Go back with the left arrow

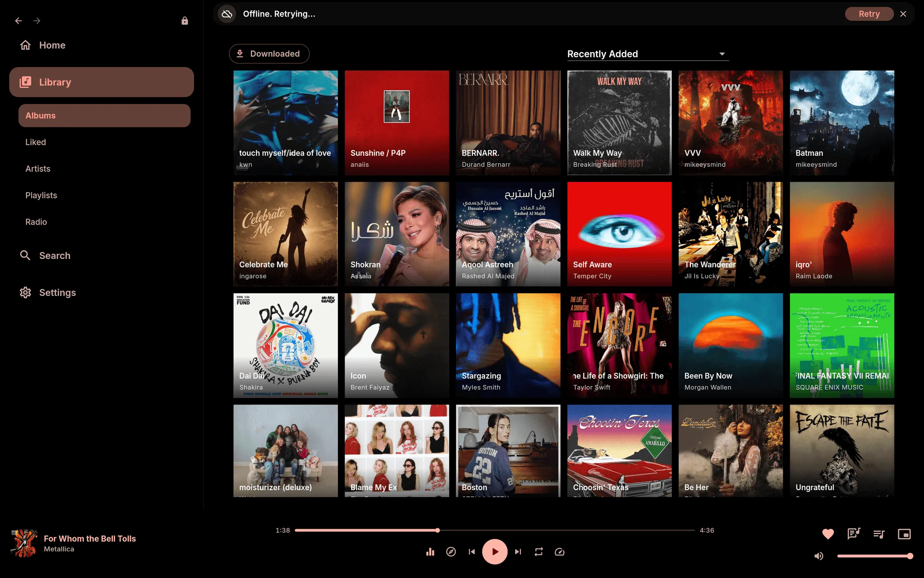click(x=18, y=21)
